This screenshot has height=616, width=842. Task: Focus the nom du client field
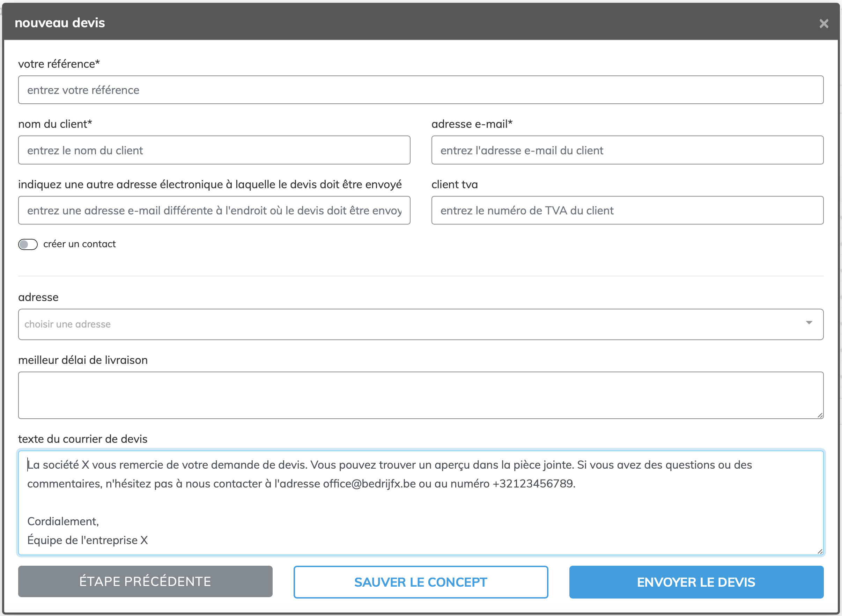pos(214,150)
